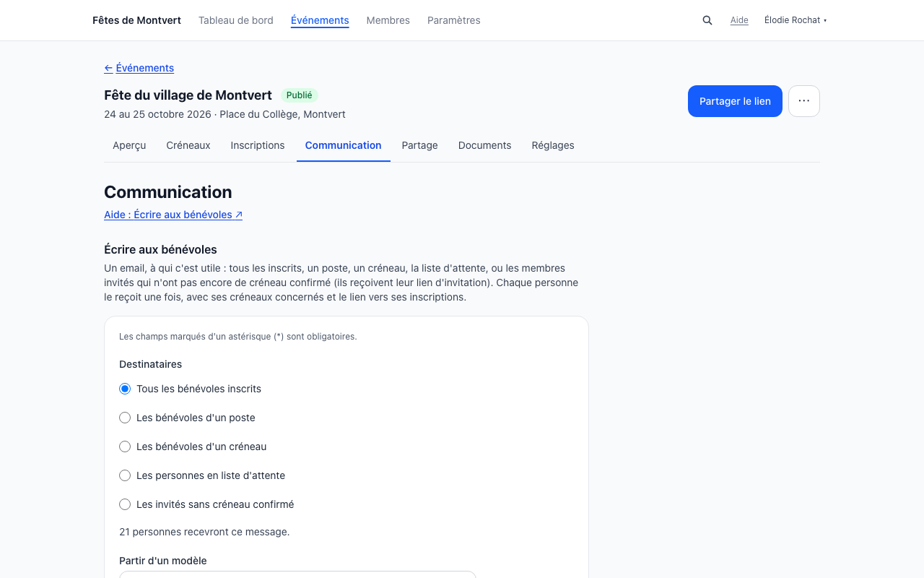
Task: Click the 21 personnes recevront ce message text
Action: [x=204, y=532]
